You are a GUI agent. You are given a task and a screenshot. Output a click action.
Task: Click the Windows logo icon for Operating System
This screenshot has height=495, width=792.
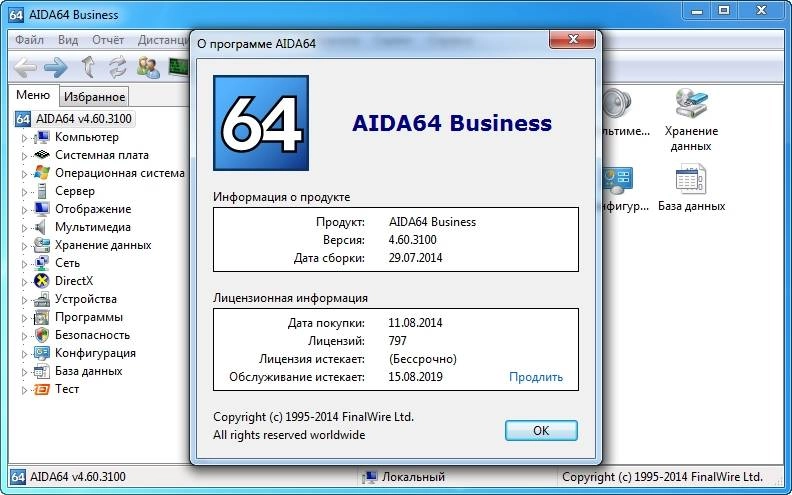41,173
